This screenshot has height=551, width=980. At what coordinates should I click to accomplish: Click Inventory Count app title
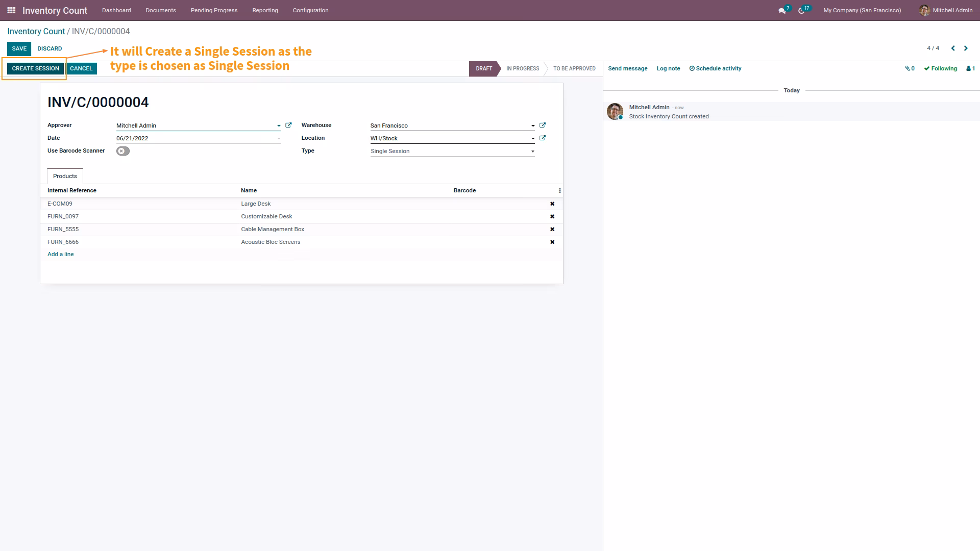55,10
